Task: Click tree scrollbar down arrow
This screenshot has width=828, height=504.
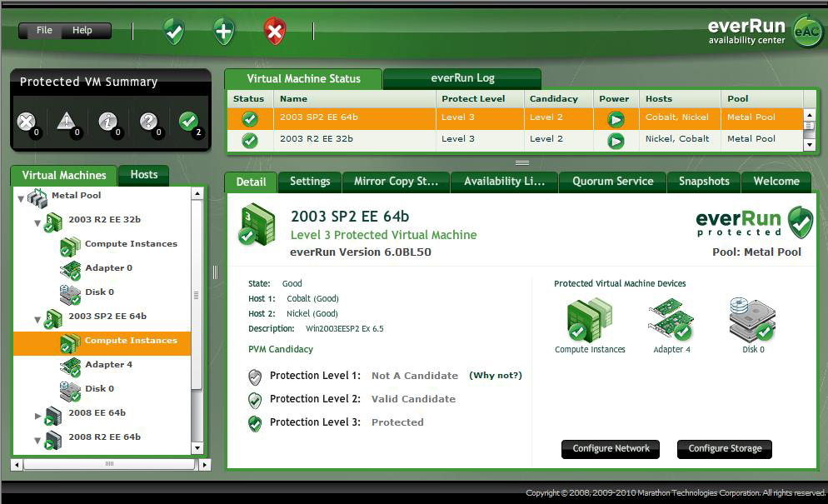Action: tap(197, 448)
